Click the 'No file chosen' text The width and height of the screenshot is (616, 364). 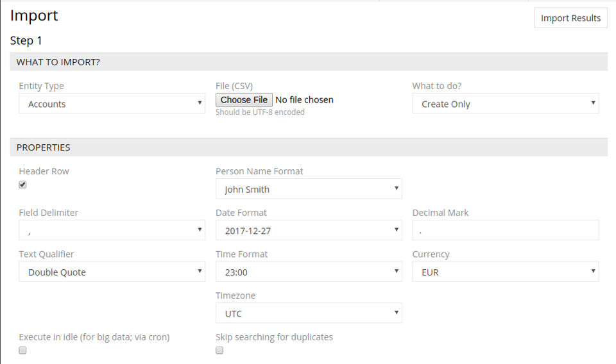tap(304, 100)
